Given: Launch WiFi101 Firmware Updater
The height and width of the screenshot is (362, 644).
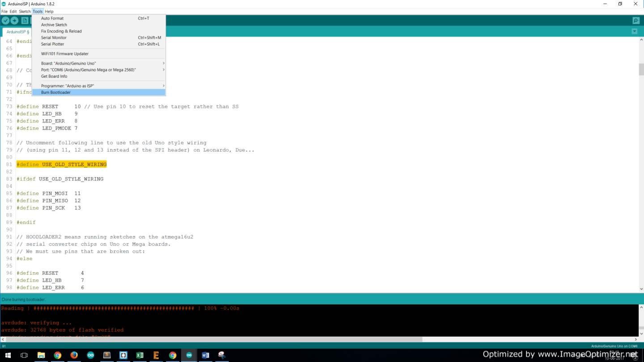Looking at the screenshot, I should pyautogui.click(x=99, y=54).
